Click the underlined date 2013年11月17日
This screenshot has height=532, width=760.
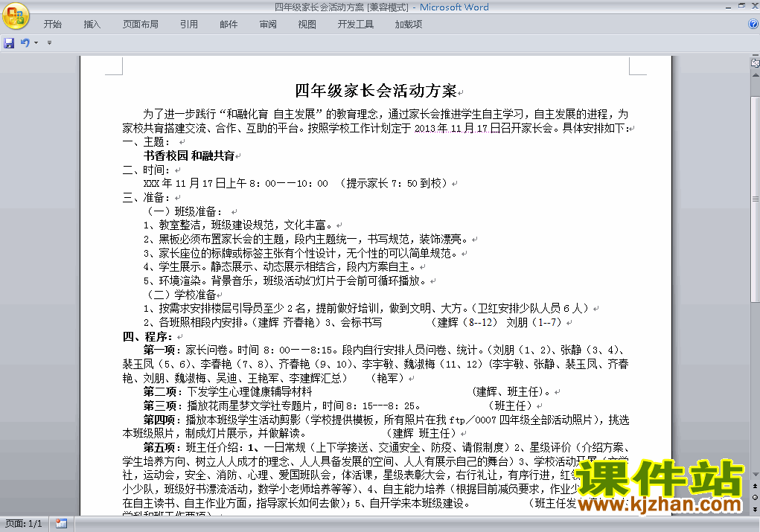(456, 129)
